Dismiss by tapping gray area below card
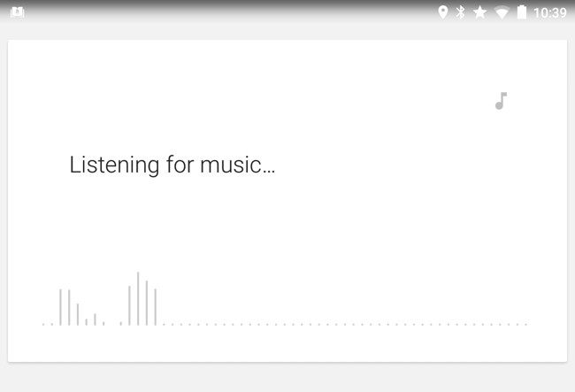 pyautogui.click(x=287, y=378)
